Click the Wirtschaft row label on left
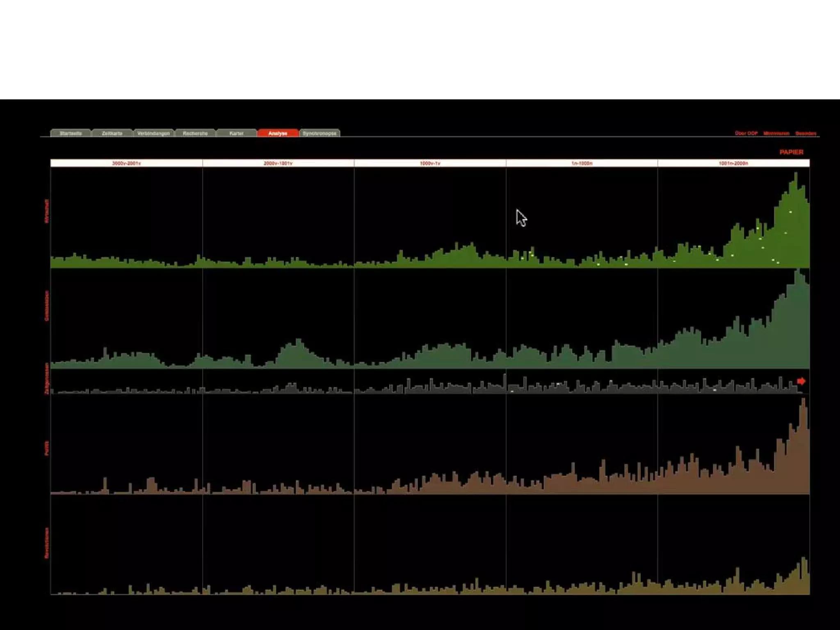 click(x=47, y=211)
